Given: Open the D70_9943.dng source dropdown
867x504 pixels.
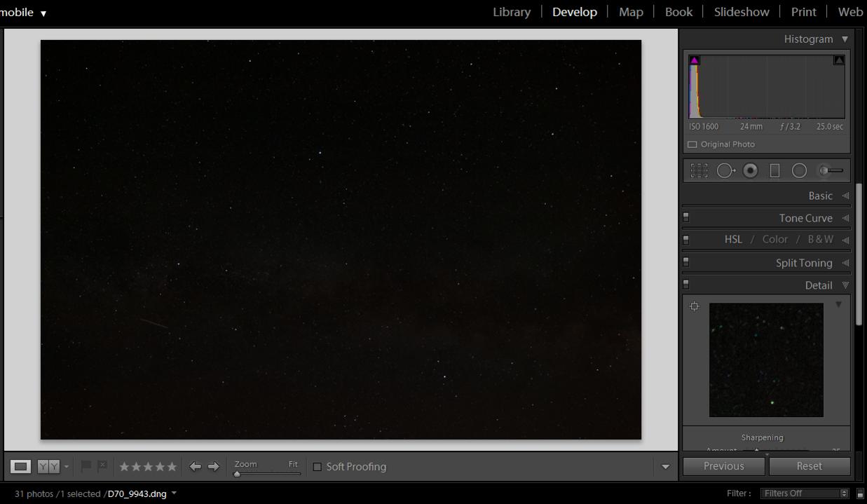Looking at the screenshot, I should (x=174, y=493).
